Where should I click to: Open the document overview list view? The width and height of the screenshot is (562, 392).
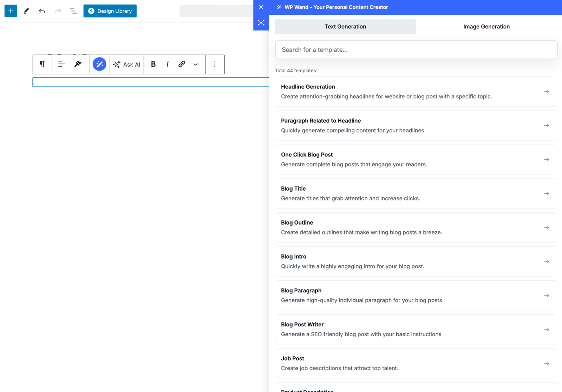coord(73,11)
